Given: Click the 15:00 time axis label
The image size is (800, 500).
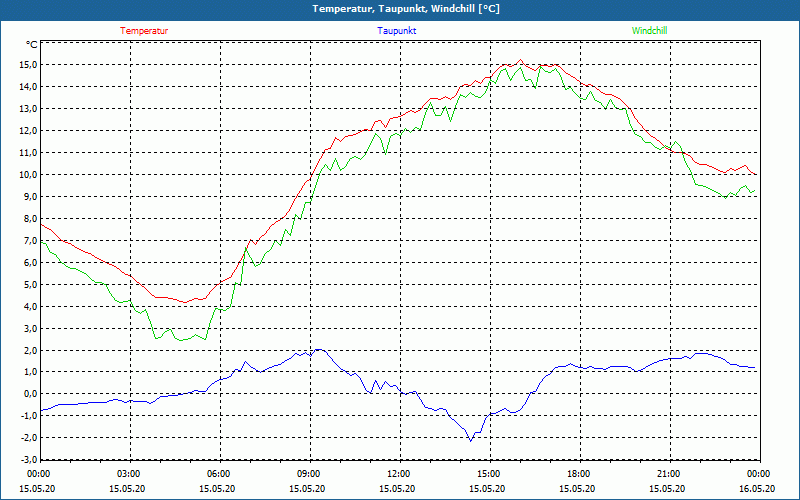Looking at the screenshot, I should coord(489,474).
